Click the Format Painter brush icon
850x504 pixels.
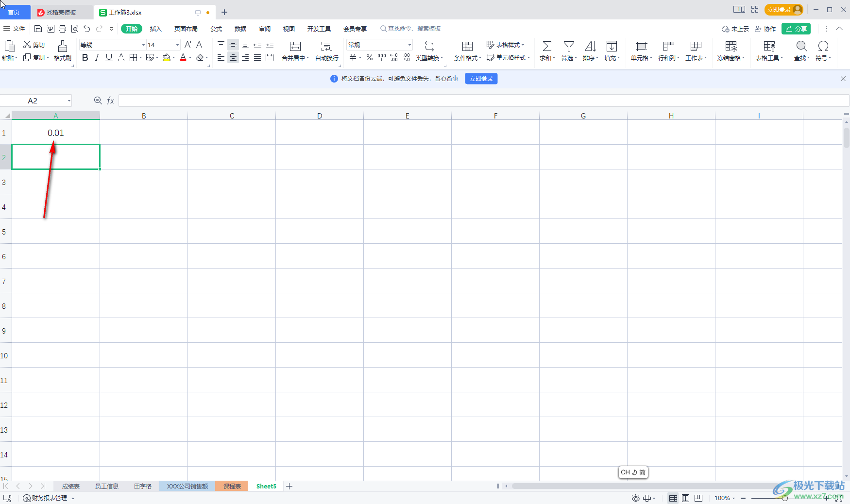(63, 46)
